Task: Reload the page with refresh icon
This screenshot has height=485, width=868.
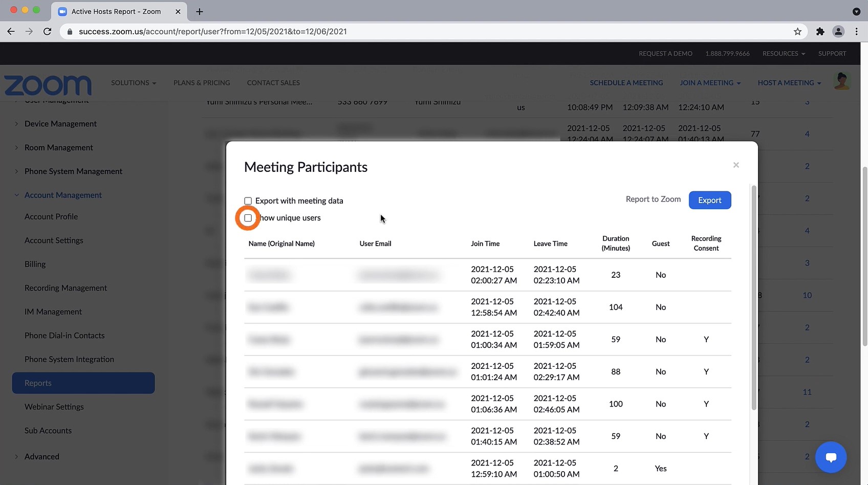Action: point(47,31)
